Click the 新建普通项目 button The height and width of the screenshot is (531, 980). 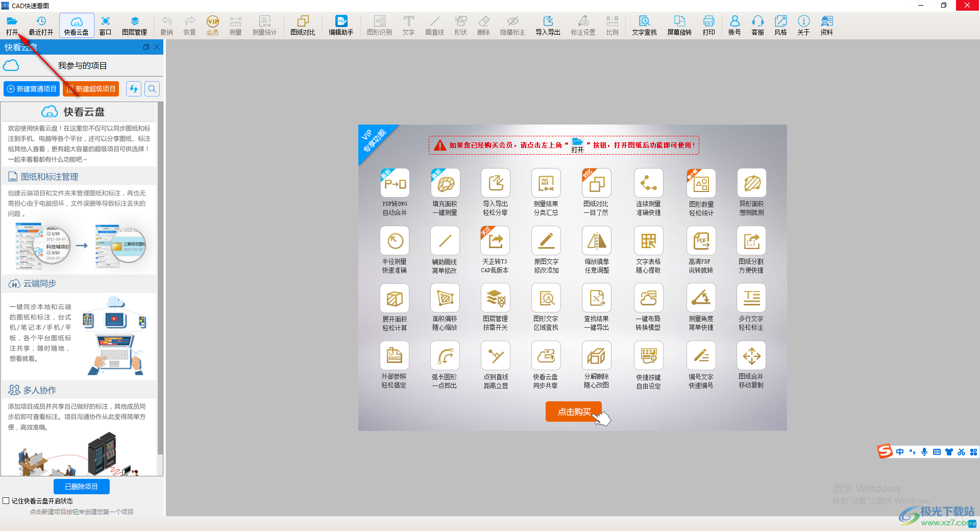(x=32, y=89)
